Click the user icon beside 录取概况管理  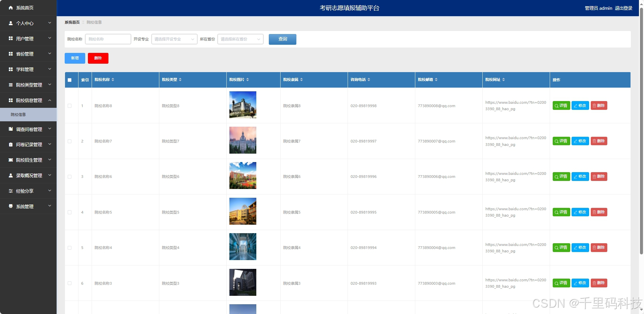coord(11,176)
